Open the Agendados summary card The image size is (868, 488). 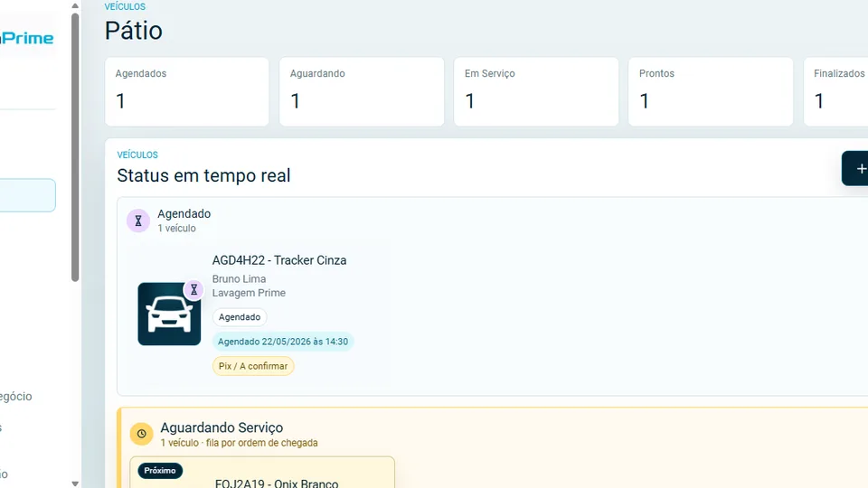click(x=187, y=92)
